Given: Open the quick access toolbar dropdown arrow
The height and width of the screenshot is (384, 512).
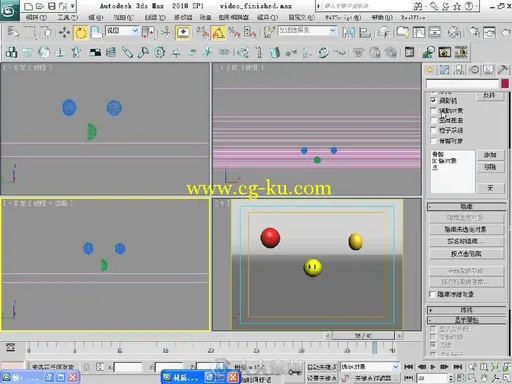Looking at the screenshot, I should [x=72, y=6].
